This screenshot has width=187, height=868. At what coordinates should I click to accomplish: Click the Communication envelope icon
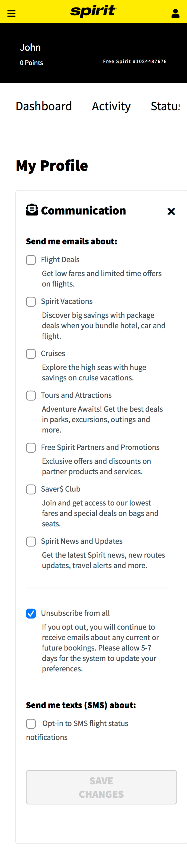32,210
